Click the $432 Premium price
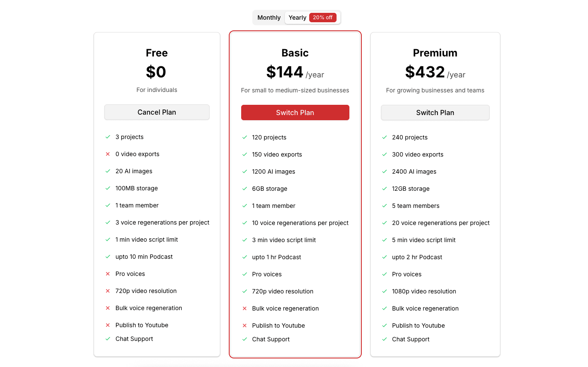Viewport: 588px width, 367px height. [425, 72]
